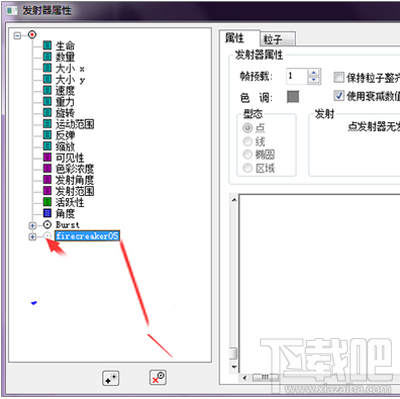The image size is (400, 399).
Task: Click the blue 角度 icon
Action: pos(47,213)
